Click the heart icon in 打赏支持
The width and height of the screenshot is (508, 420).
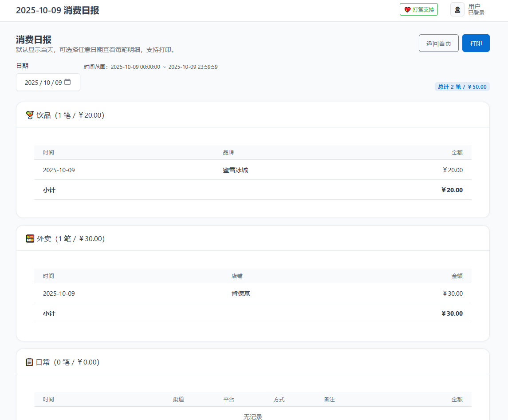coord(407,9)
